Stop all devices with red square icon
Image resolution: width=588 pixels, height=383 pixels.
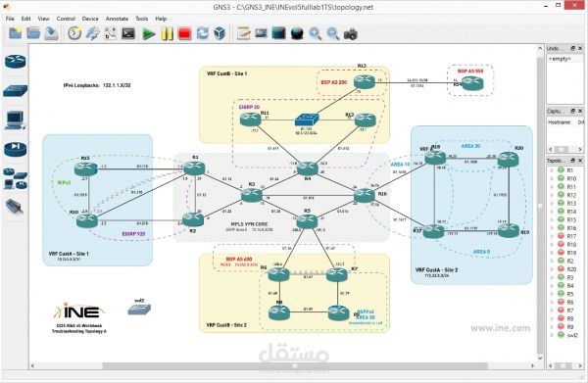point(184,33)
